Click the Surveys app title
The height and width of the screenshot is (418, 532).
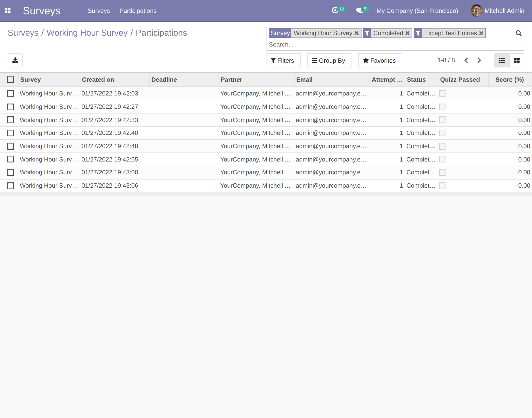(x=42, y=11)
